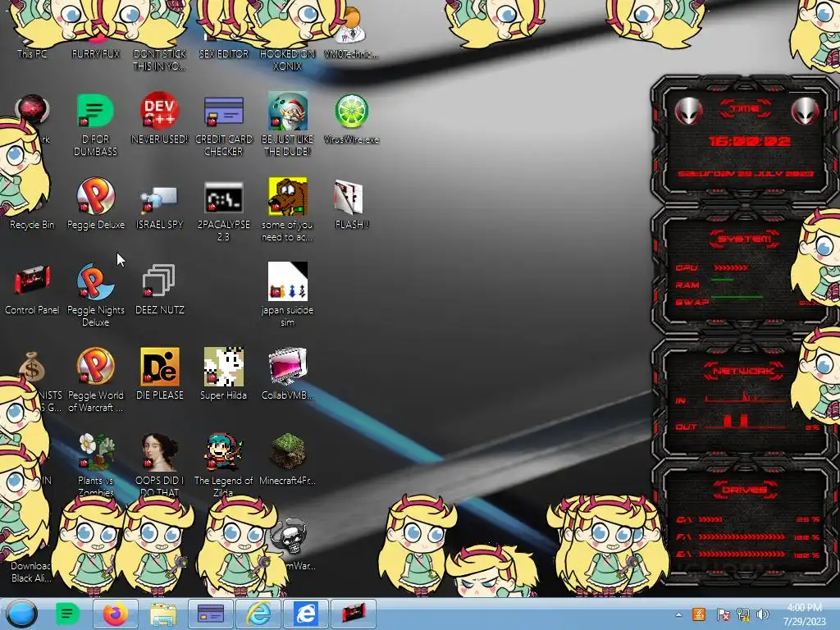Click the network tray icon
The image size is (840, 630).
743,614
